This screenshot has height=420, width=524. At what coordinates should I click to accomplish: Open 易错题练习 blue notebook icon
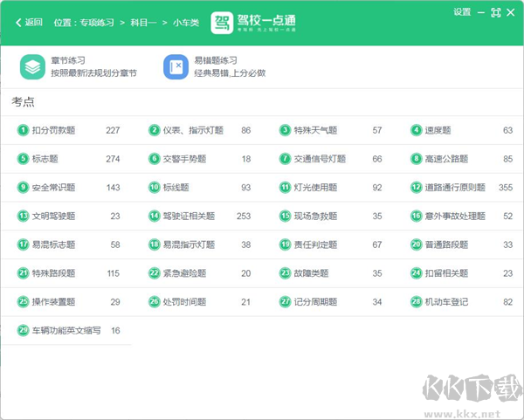(176, 67)
